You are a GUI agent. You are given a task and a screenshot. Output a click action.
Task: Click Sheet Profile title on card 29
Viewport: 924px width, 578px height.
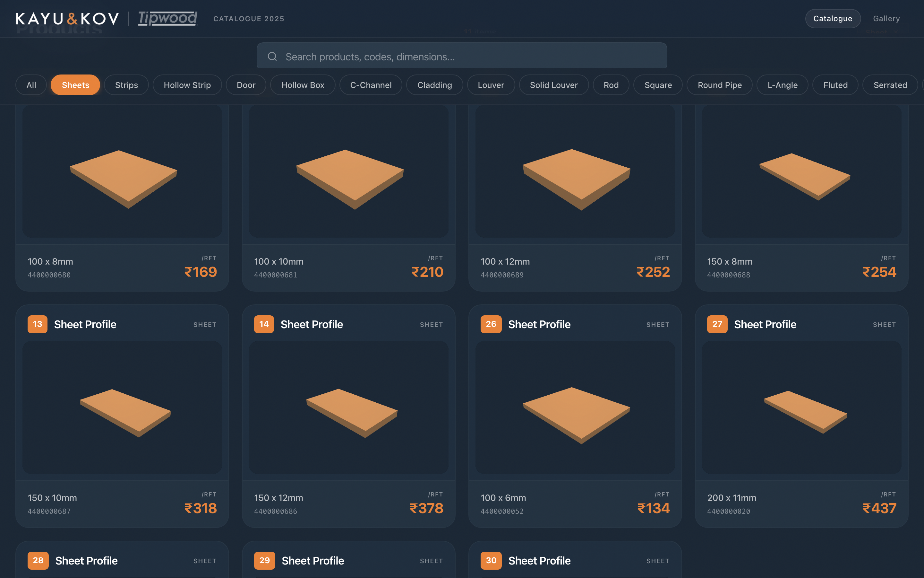(x=313, y=560)
